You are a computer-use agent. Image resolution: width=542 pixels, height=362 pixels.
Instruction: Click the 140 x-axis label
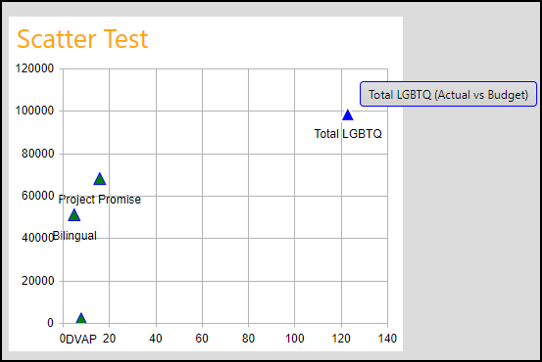point(387,338)
